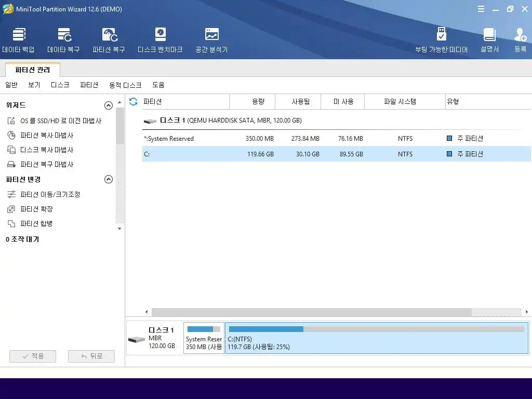Image resolution: width=532 pixels, height=399 pixels.
Task: Select the 파티션 관리 tab
Action: (x=33, y=70)
